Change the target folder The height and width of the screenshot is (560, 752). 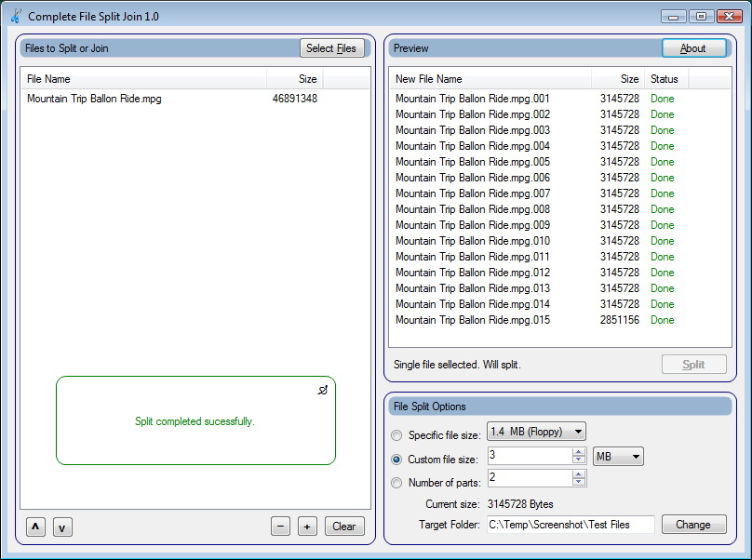[x=693, y=524]
